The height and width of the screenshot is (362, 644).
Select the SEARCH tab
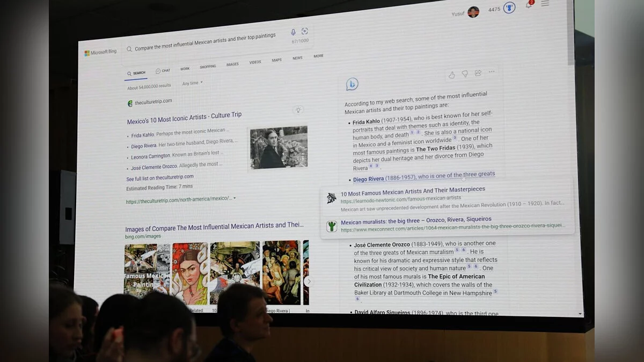coord(136,73)
